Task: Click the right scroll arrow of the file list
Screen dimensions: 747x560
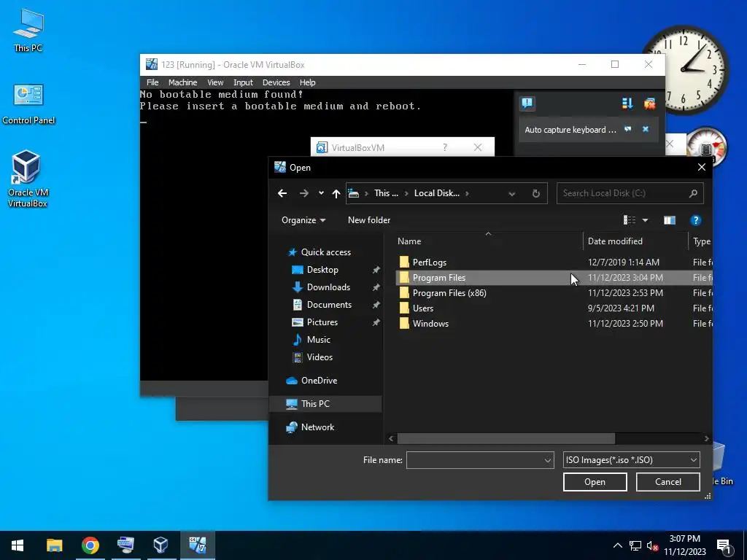Action: click(706, 438)
